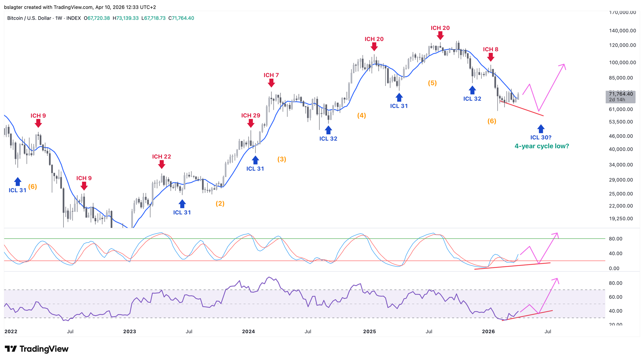Click the orange (5) wave label

pyautogui.click(x=432, y=83)
